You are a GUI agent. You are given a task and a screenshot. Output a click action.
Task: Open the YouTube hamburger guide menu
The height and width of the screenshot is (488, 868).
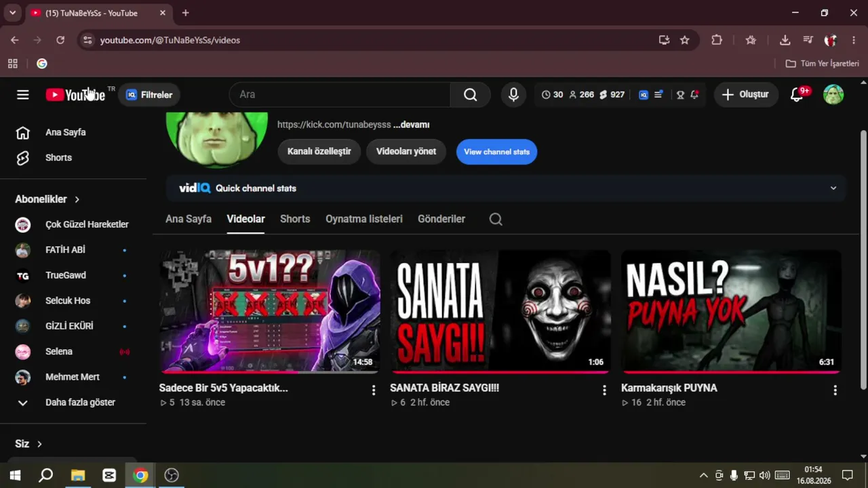click(x=23, y=95)
